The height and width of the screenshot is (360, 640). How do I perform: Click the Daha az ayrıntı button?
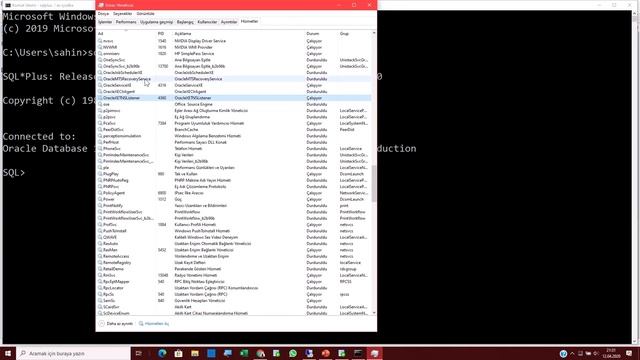click(x=116, y=324)
